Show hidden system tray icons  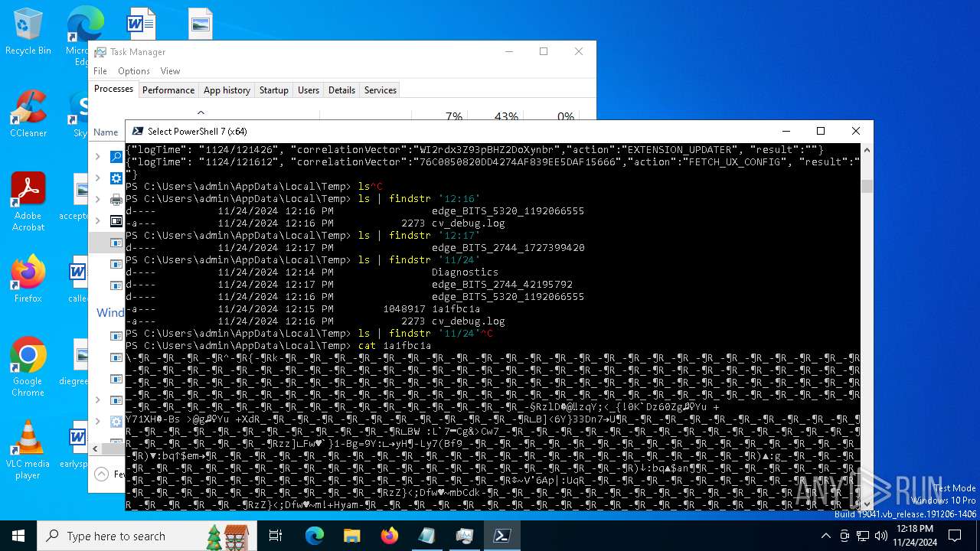click(825, 536)
